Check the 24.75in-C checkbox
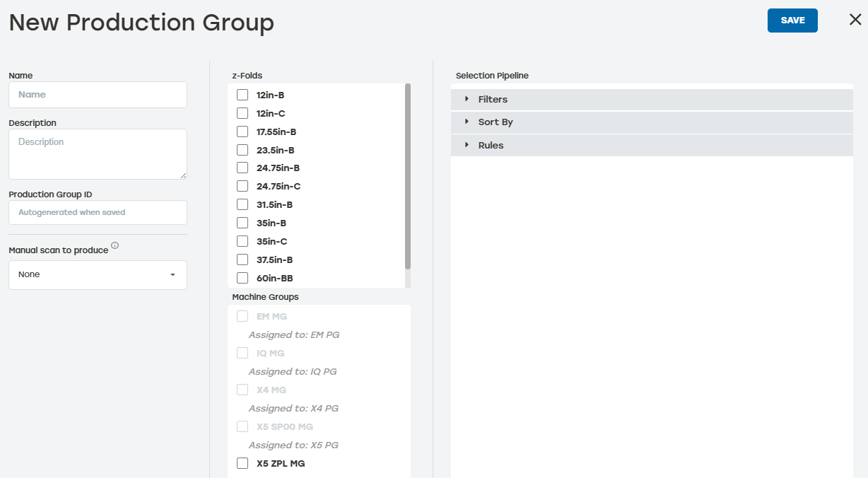The height and width of the screenshot is (478, 868). (242, 186)
